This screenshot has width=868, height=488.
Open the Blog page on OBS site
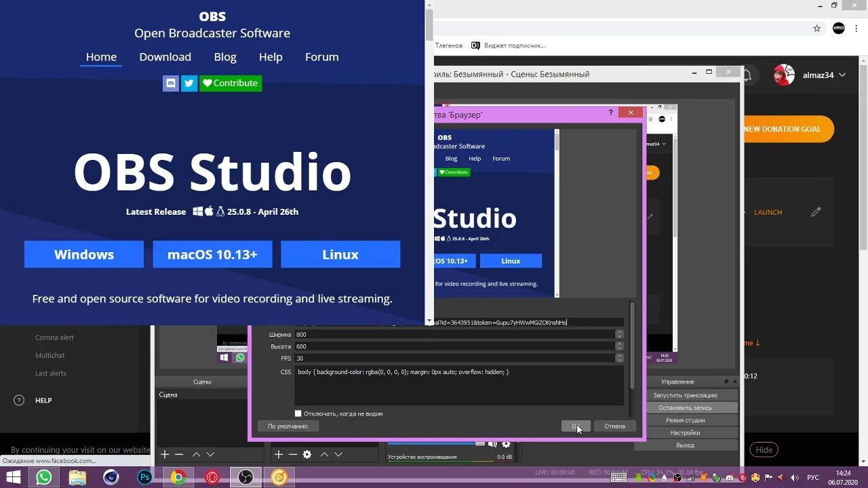tap(225, 57)
